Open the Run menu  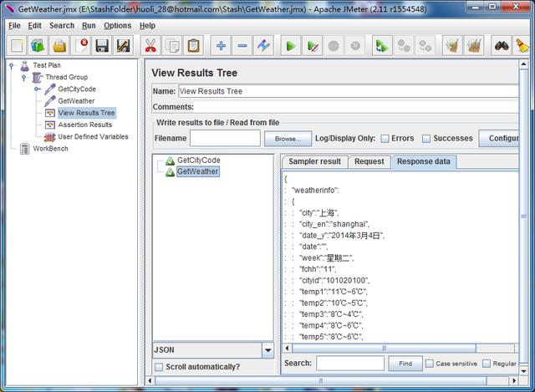click(89, 26)
